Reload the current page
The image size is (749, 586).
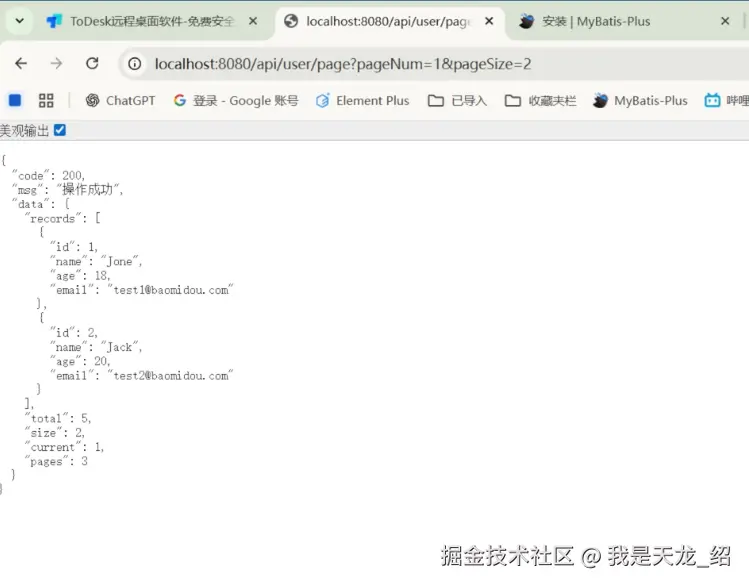click(x=92, y=64)
